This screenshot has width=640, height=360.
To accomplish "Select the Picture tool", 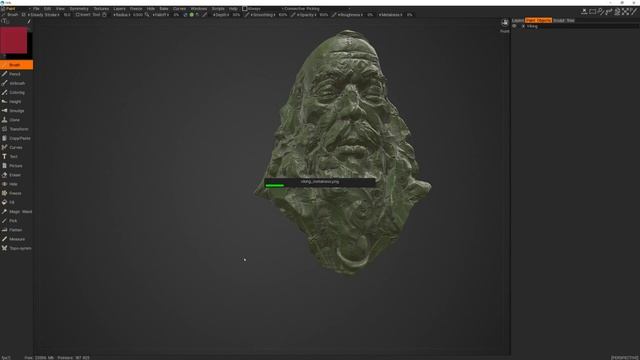I will (16, 166).
